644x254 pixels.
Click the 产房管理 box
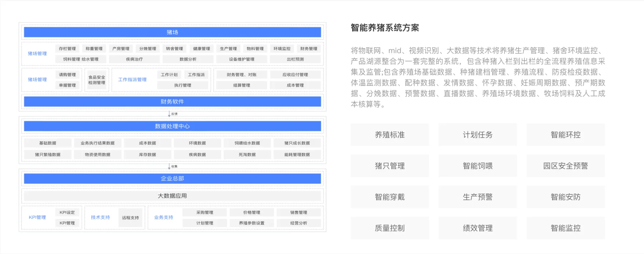[121, 49]
